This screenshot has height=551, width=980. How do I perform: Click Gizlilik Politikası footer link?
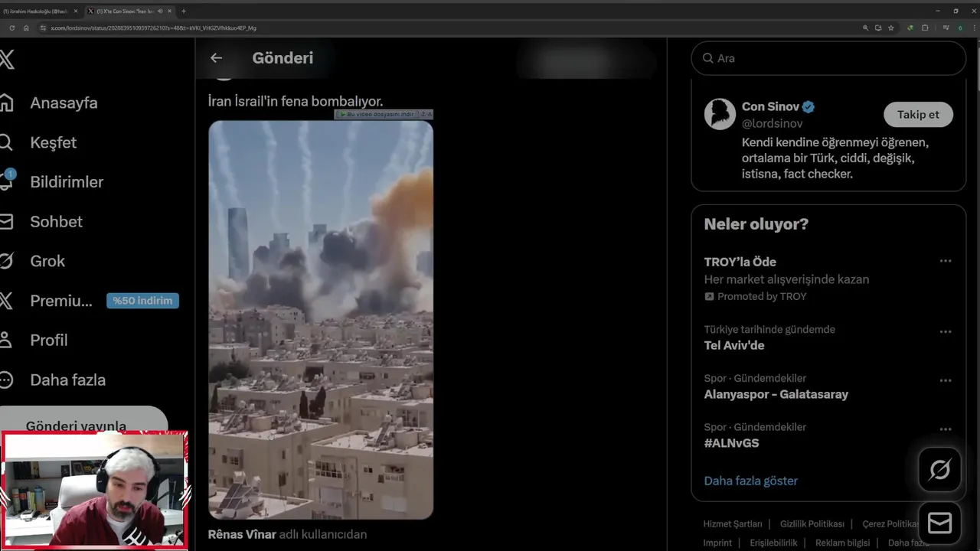click(x=812, y=524)
